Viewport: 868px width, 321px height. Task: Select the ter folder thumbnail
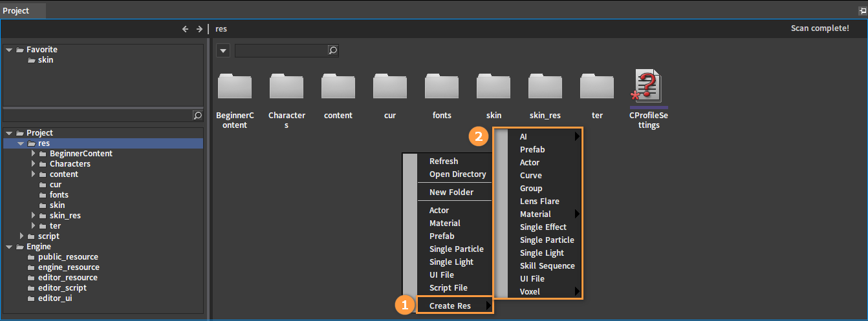[597, 86]
